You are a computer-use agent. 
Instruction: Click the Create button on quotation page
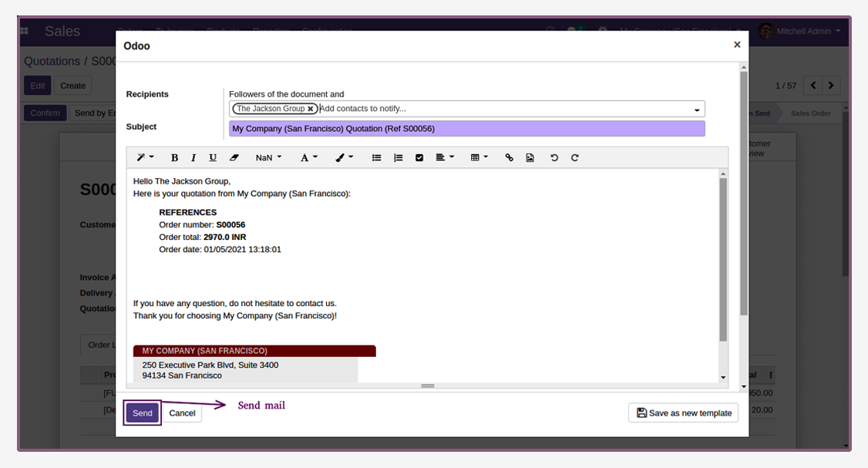[72, 86]
